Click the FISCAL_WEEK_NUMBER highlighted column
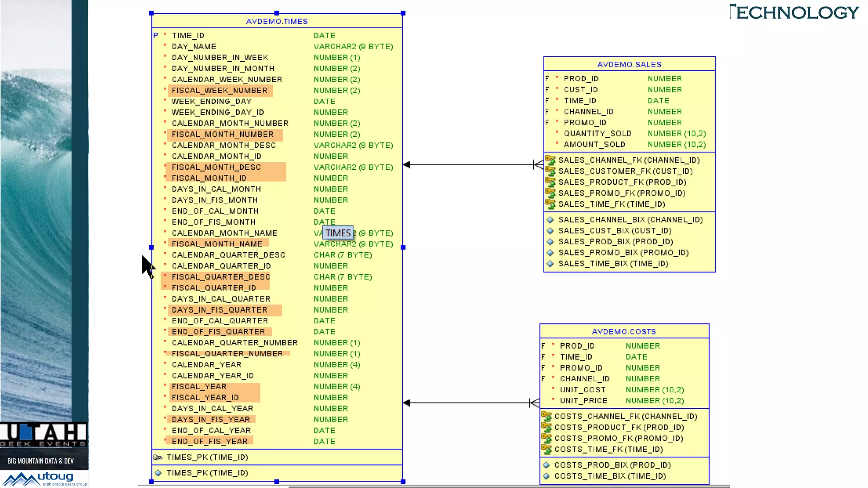Screen dimensions: 868x488 tap(220, 90)
